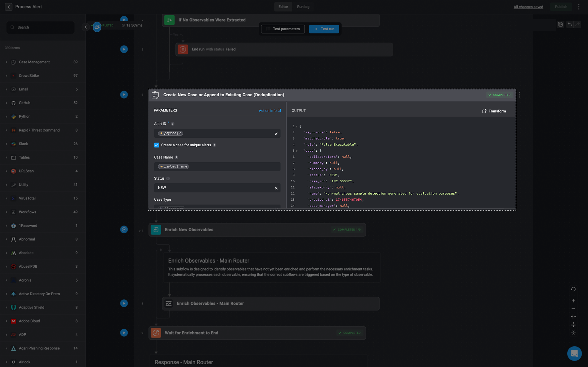Start a Test run
Viewport: 588px width, 367px height.
(x=324, y=29)
